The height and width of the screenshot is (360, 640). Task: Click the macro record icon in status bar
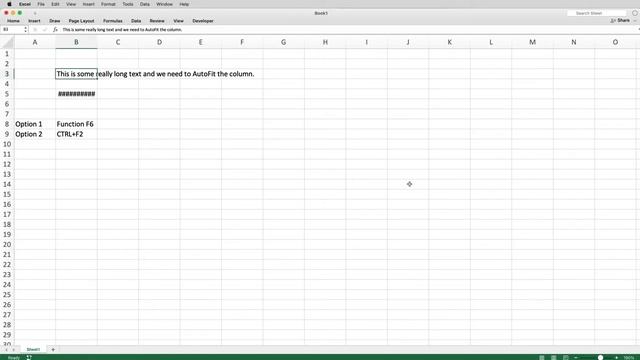29,358
